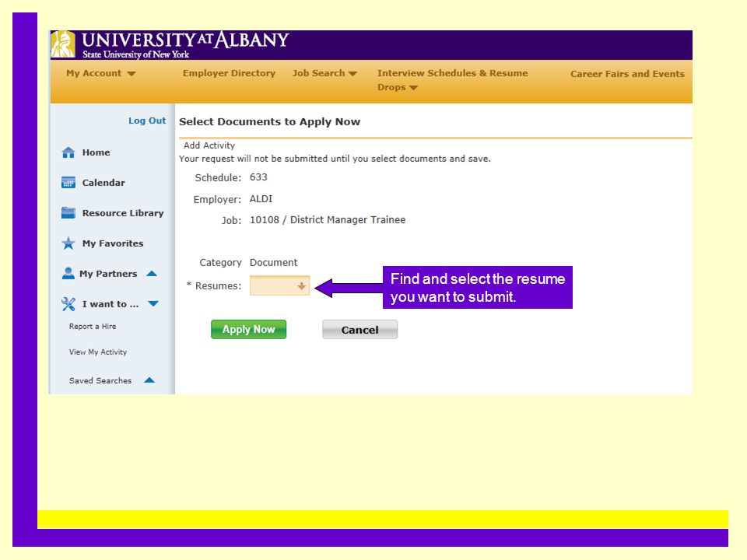Click the arrow beside Drops
The image size is (747, 560).
click(x=413, y=88)
